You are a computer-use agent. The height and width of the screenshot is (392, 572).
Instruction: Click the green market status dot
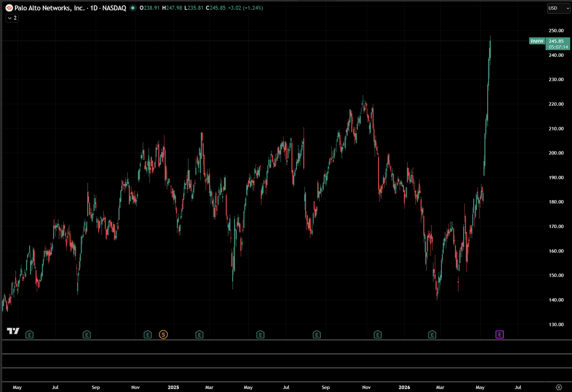click(133, 8)
